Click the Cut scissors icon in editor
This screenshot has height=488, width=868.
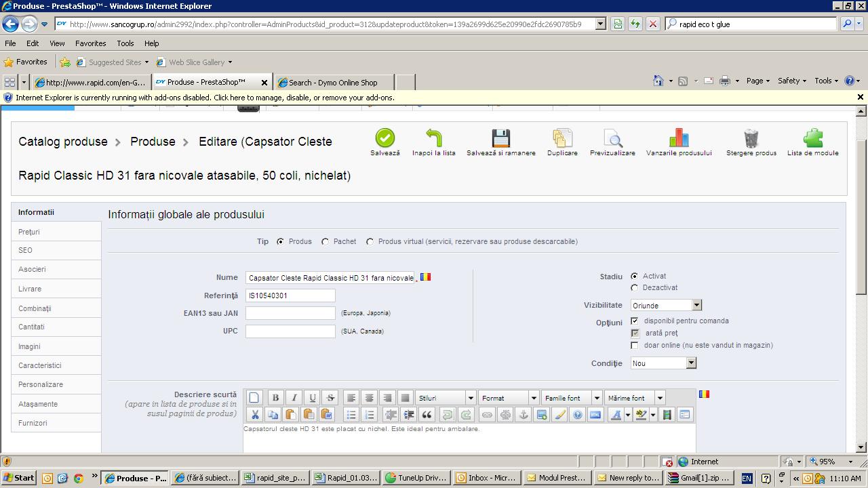pyautogui.click(x=255, y=415)
